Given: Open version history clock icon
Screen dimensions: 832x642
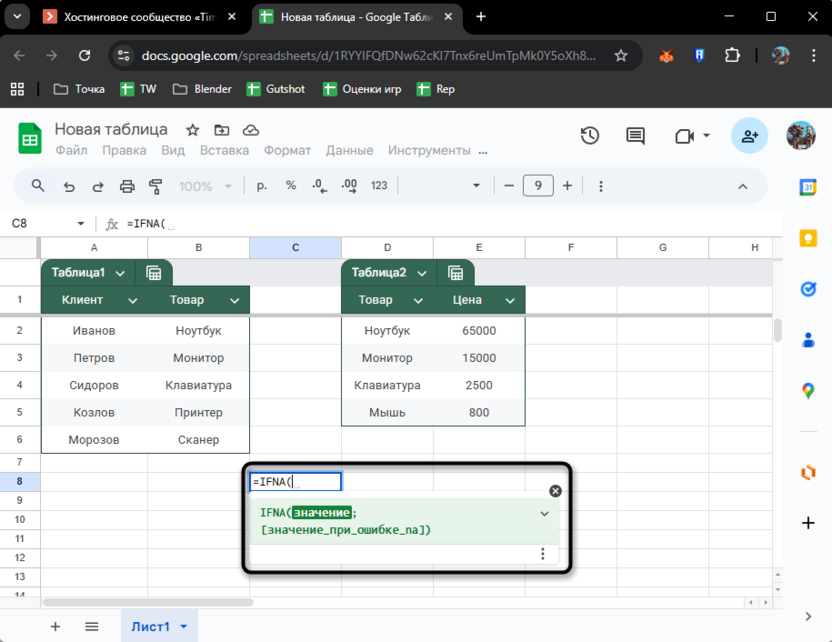Looking at the screenshot, I should (x=590, y=136).
